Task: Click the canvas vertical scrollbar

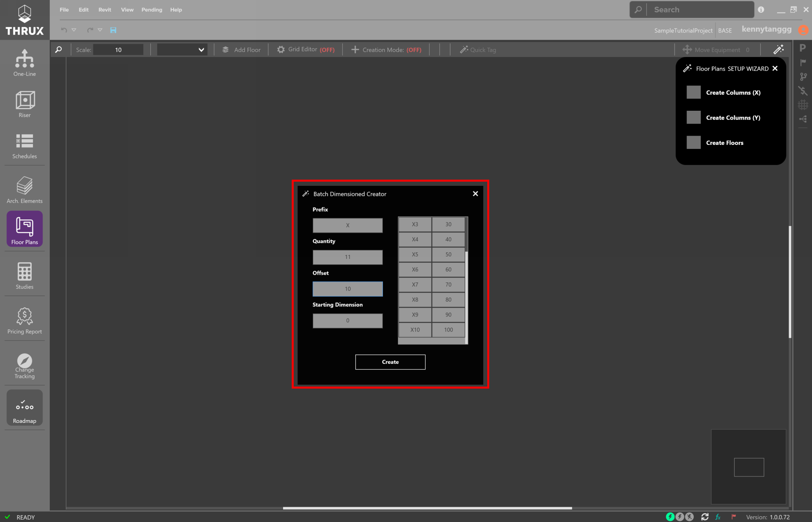Action: click(x=790, y=282)
